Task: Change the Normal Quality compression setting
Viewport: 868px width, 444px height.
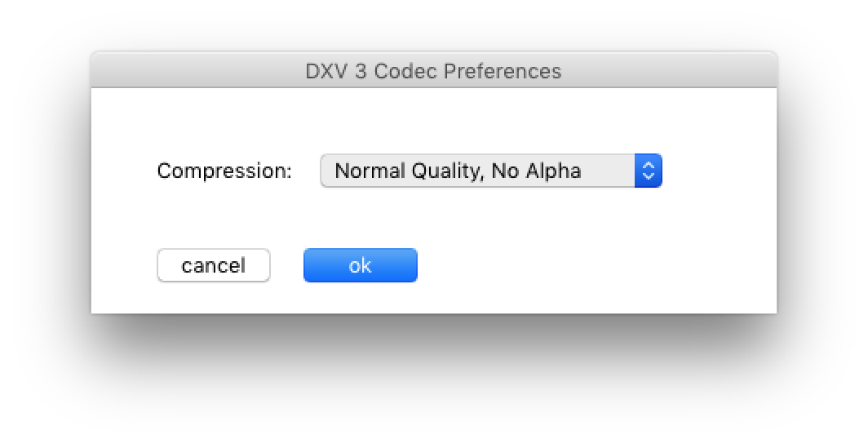Action: click(490, 171)
